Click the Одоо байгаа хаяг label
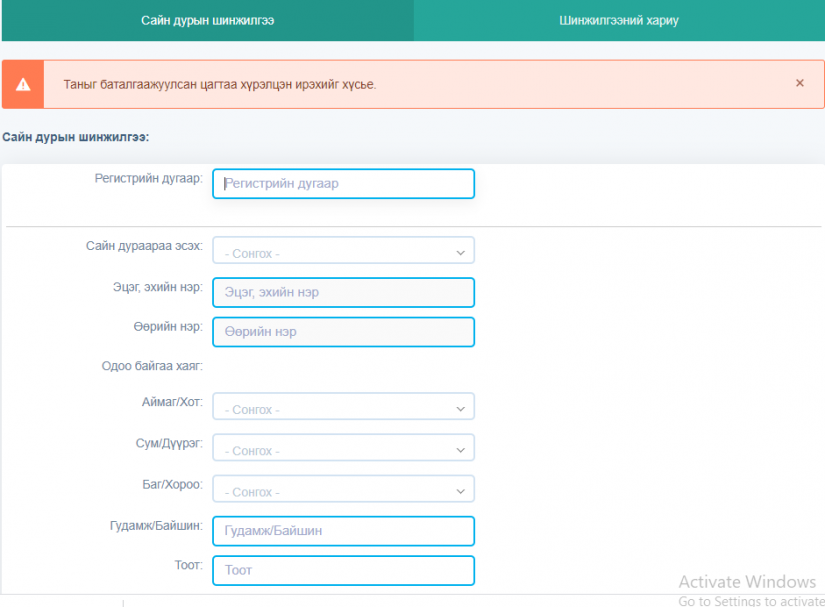 (152, 366)
